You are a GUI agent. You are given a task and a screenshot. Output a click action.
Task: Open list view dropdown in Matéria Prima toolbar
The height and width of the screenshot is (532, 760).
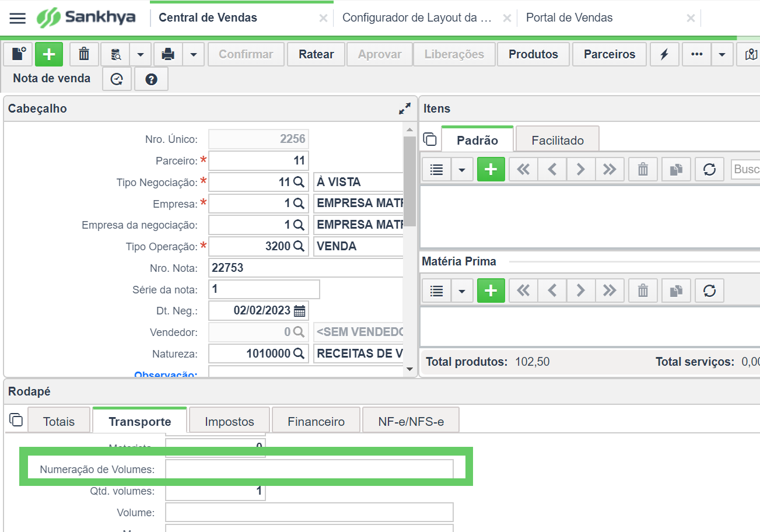(462, 290)
